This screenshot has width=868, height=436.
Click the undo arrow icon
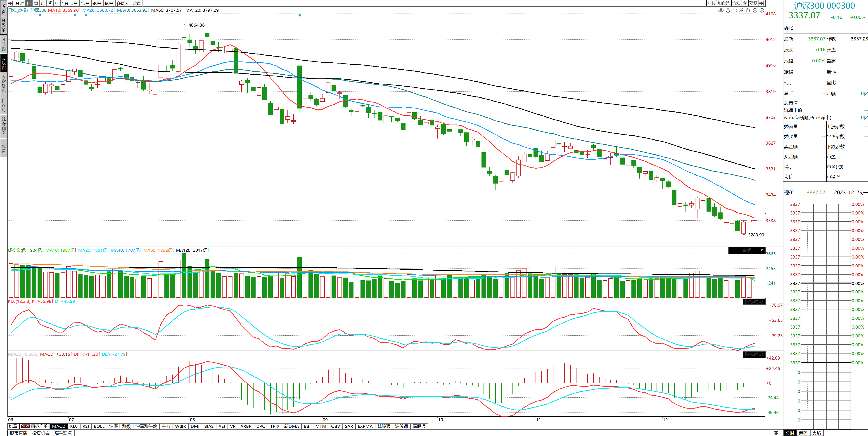(735, 10)
